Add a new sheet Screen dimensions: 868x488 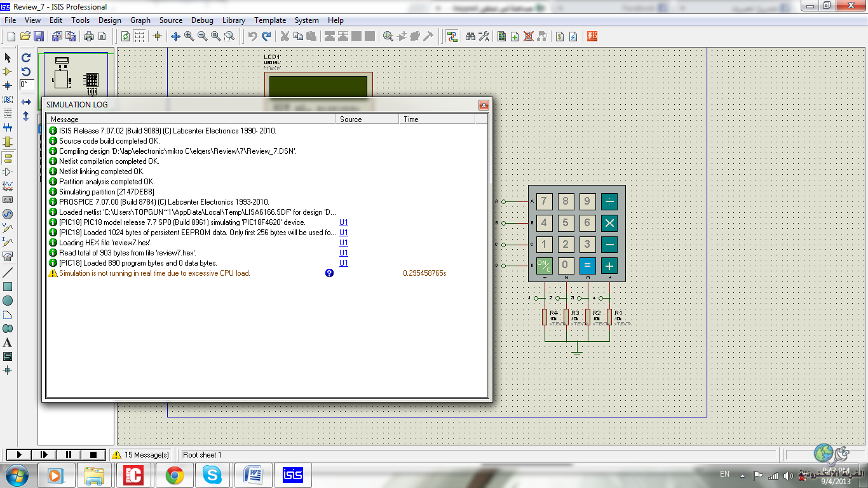tap(515, 36)
